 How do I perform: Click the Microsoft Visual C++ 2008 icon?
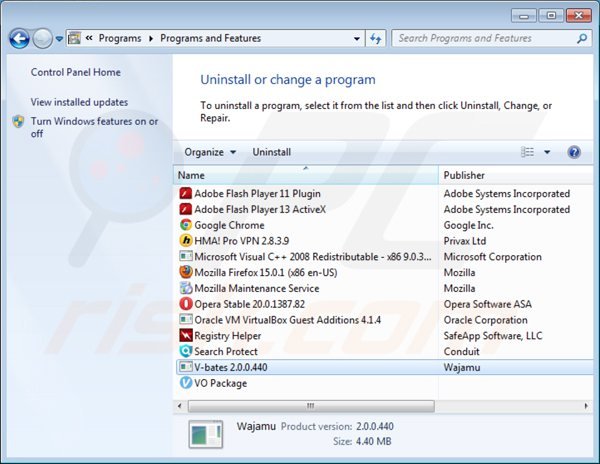pos(186,256)
